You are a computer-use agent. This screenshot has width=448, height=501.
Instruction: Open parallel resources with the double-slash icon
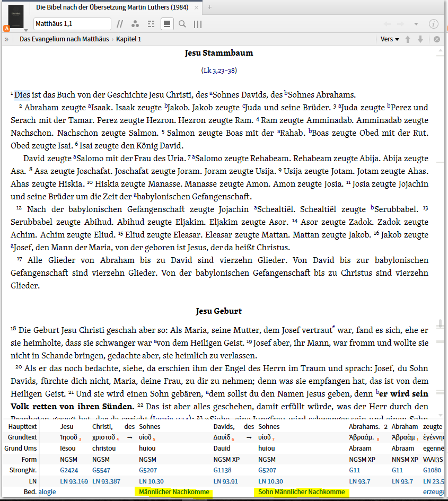pyautogui.click(x=120, y=24)
